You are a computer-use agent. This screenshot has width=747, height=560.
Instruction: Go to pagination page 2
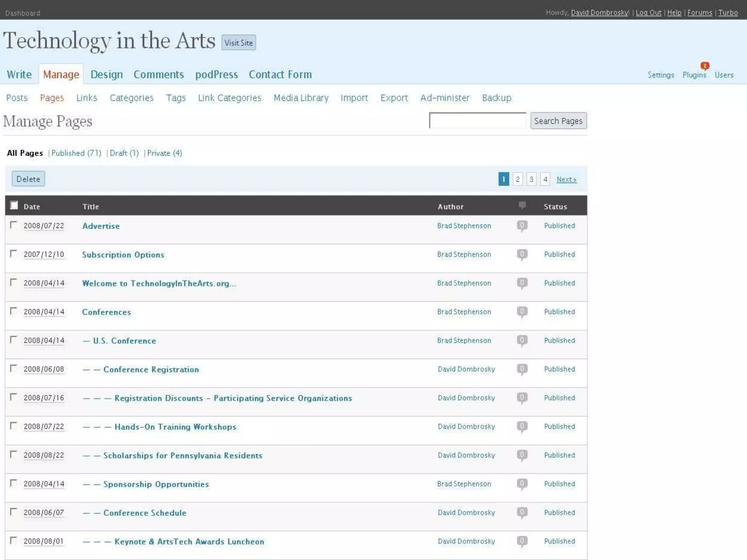click(x=518, y=179)
